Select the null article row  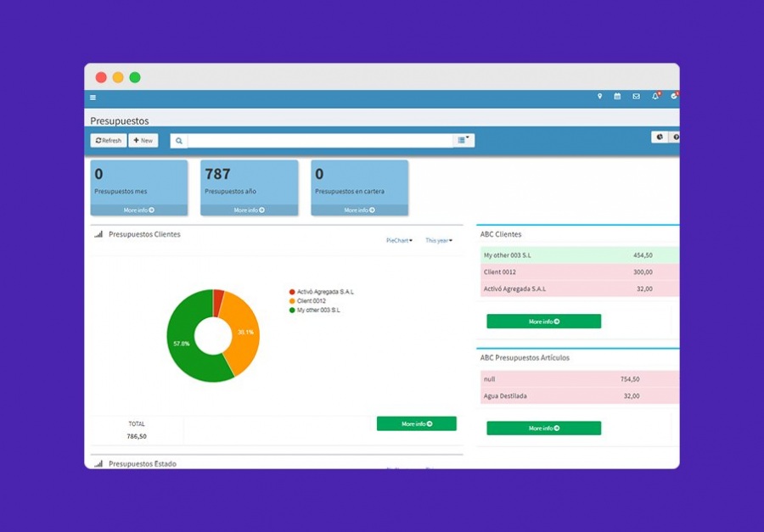coord(580,379)
